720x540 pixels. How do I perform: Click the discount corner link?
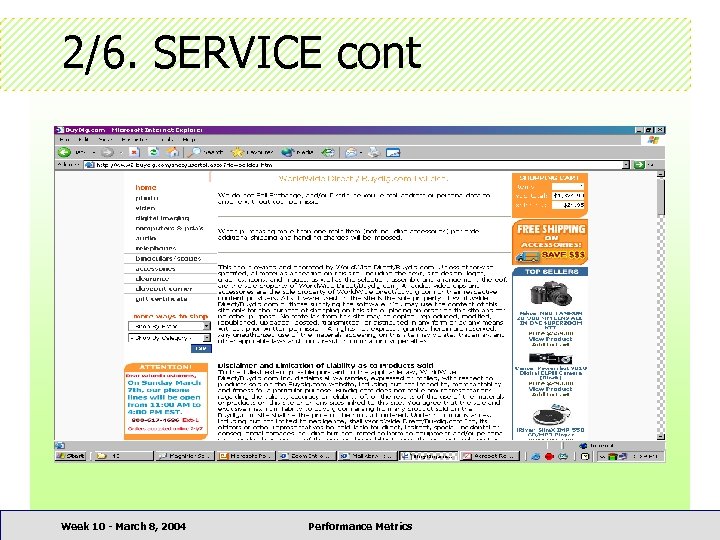pyautogui.click(x=163, y=289)
